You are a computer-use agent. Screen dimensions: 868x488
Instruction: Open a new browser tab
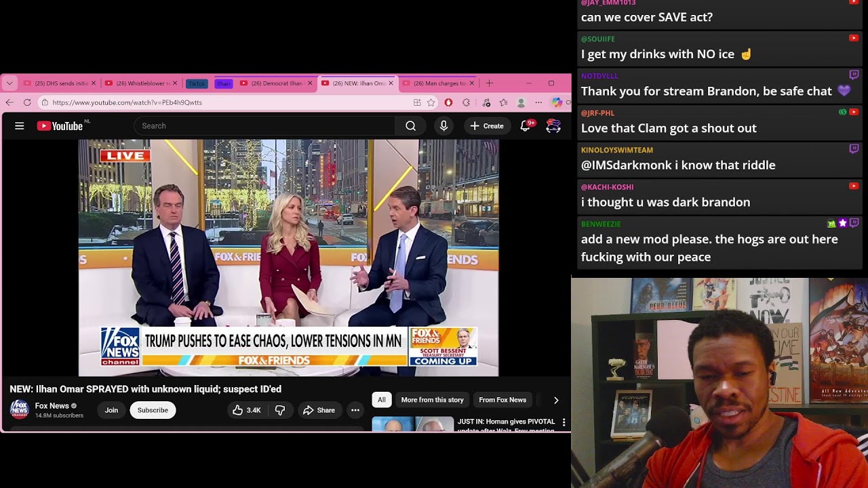(x=489, y=83)
